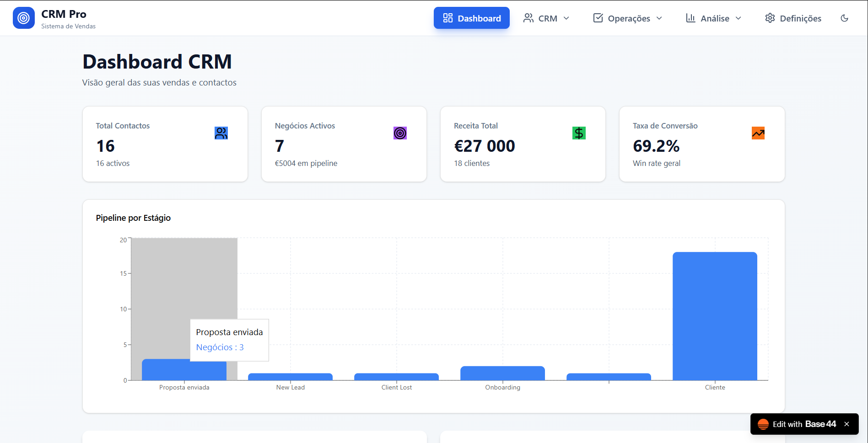Click the Negócios Activos target icon
The width and height of the screenshot is (868, 443).
tap(400, 133)
